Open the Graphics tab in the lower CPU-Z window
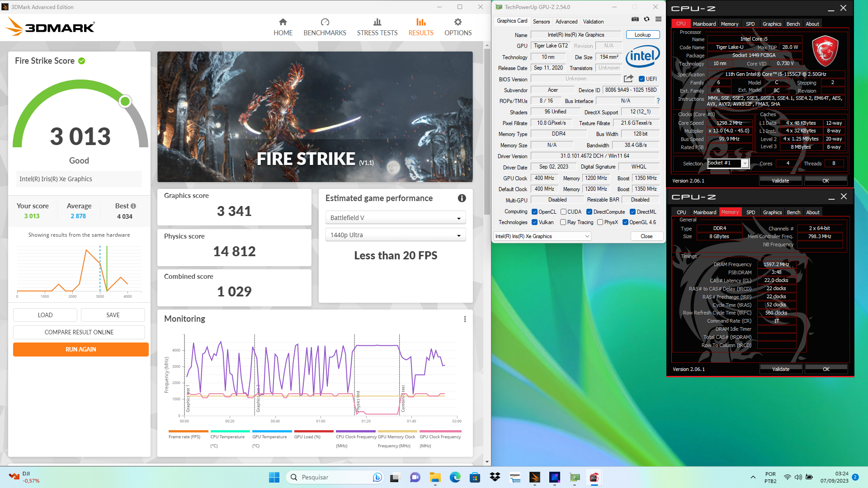This screenshot has width=868, height=488. click(x=772, y=212)
